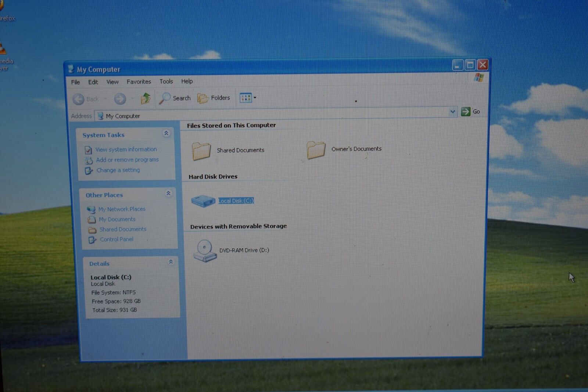Click the Free Space: 928 GB text

116,301
